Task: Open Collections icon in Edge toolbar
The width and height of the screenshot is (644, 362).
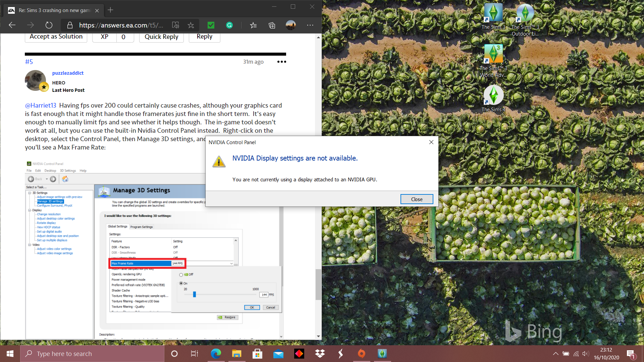Action: pos(272,25)
